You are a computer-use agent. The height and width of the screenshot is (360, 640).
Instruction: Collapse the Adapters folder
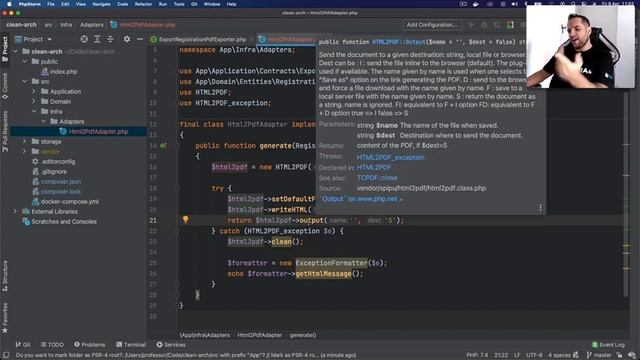click(43, 122)
